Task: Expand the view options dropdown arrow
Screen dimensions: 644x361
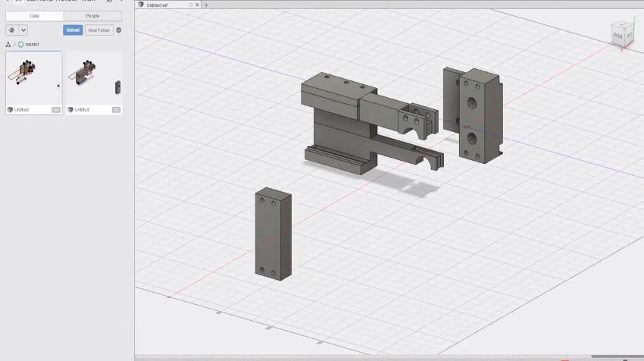Action: pos(23,30)
